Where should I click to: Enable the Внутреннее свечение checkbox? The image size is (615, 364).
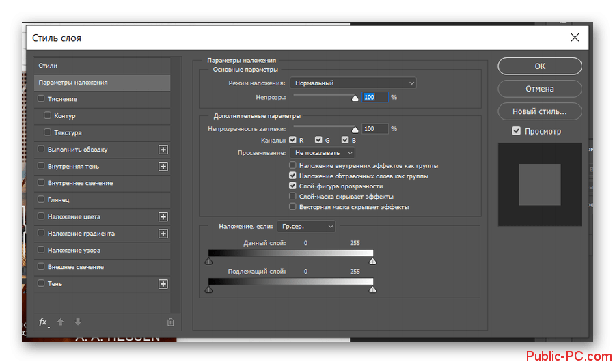41,182
